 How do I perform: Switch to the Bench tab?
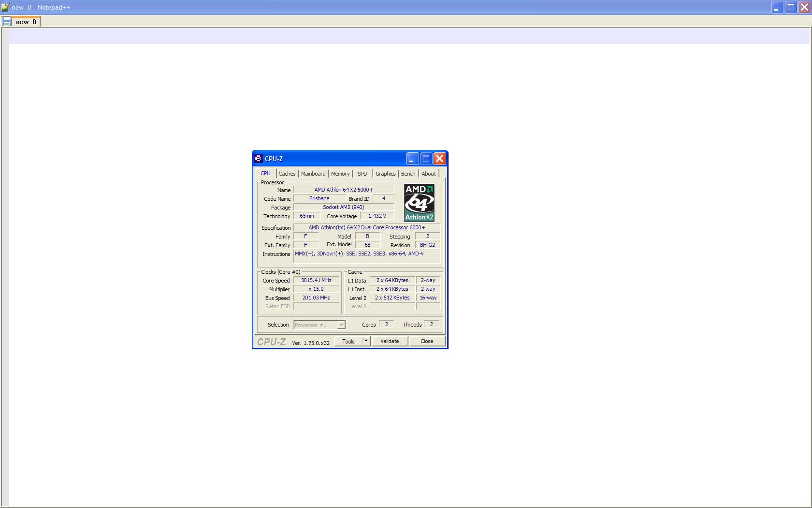click(x=408, y=174)
